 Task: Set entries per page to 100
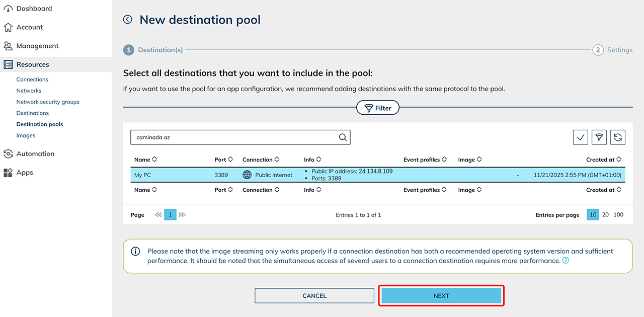tap(618, 215)
